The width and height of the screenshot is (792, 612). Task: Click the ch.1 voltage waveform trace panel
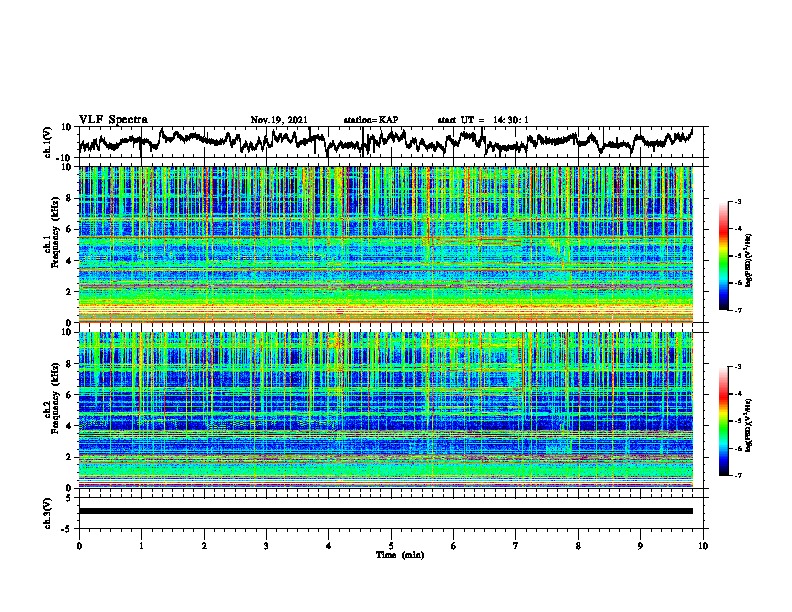click(x=393, y=142)
